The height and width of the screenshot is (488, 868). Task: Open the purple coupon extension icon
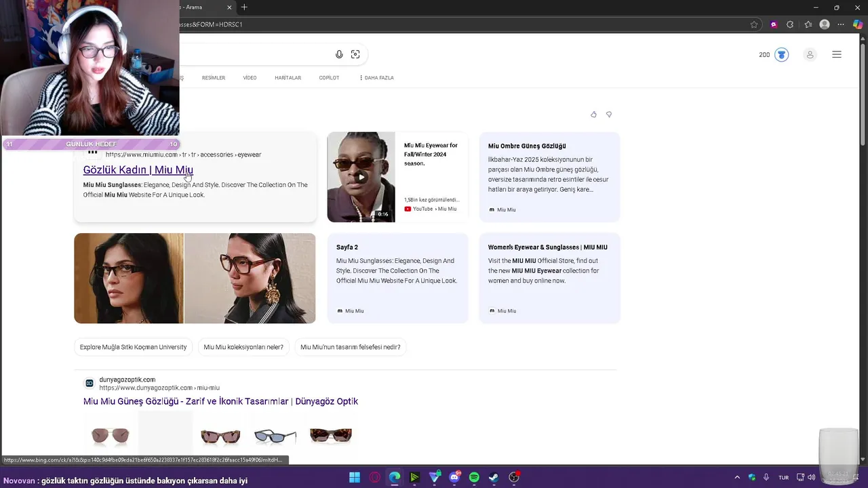(x=774, y=24)
